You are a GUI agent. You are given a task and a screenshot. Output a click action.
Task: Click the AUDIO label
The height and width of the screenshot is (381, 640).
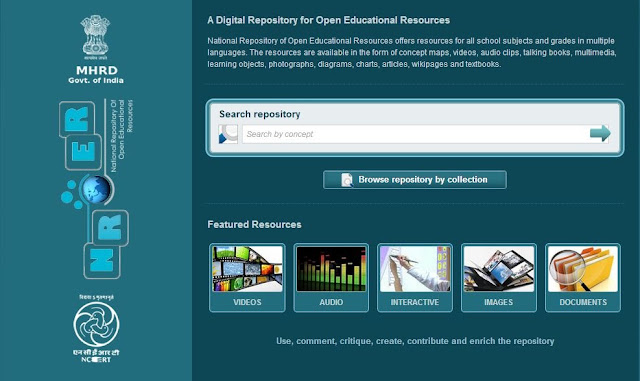pos(331,302)
